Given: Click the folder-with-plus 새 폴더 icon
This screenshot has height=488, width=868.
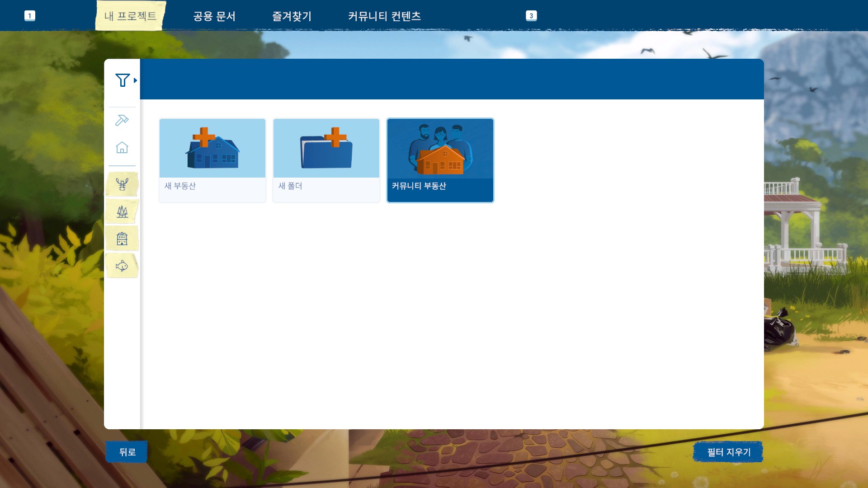Looking at the screenshot, I should click(326, 148).
